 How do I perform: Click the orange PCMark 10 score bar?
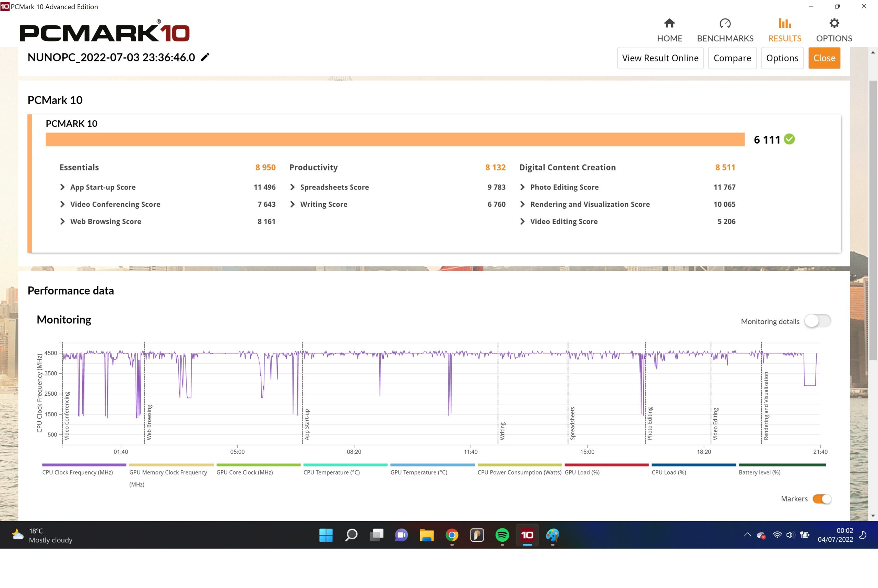[395, 139]
